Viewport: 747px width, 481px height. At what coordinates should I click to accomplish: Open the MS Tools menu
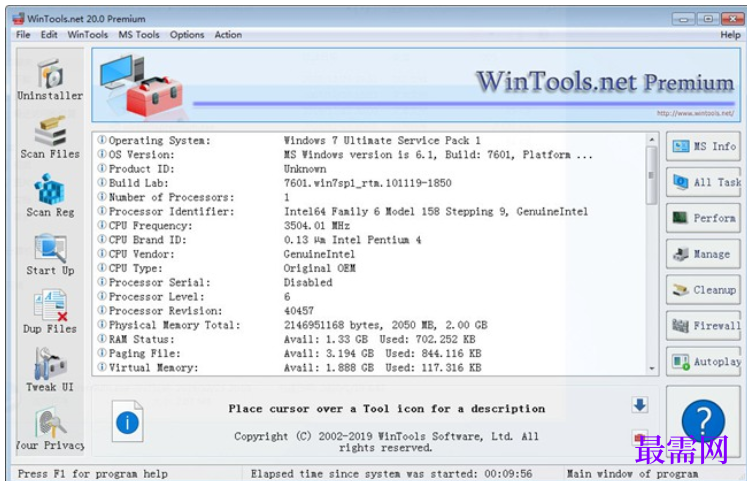pos(139,35)
